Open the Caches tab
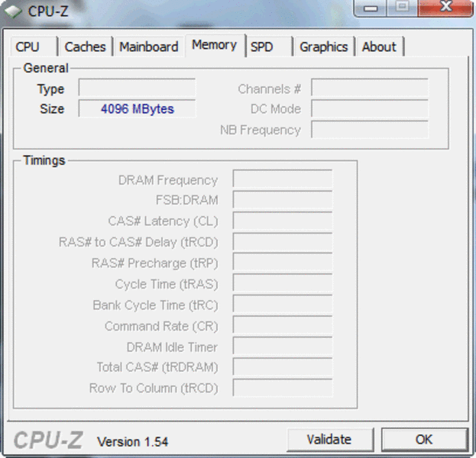Image resolution: width=476 pixels, height=458 pixels. 86,47
